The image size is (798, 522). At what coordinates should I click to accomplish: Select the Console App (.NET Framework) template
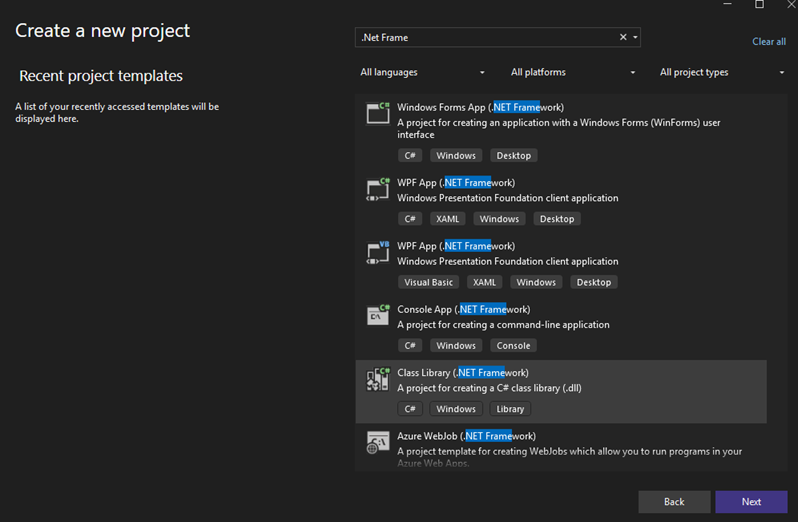tap(463, 309)
